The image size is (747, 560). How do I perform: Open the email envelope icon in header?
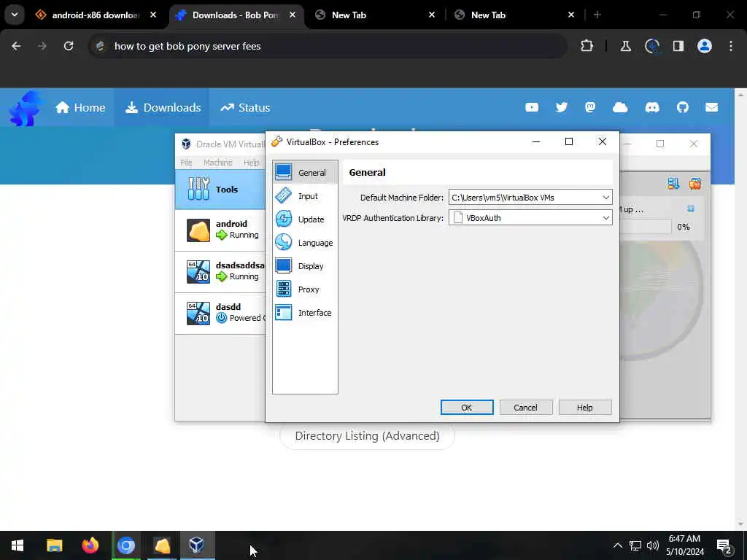click(x=712, y=108)
